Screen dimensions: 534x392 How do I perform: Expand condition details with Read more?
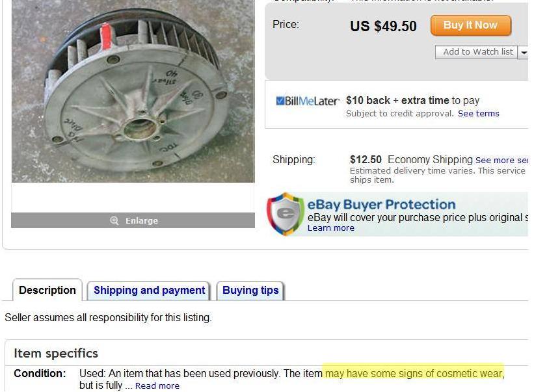pyautogui.click(x=157, y=386)
